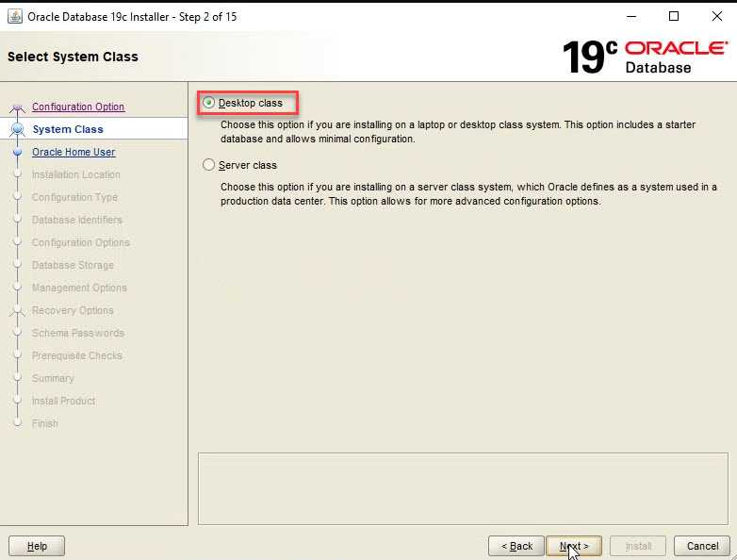Click the Java installer icon in title bar
Viewport: 737px width, 560px height.
15,16
